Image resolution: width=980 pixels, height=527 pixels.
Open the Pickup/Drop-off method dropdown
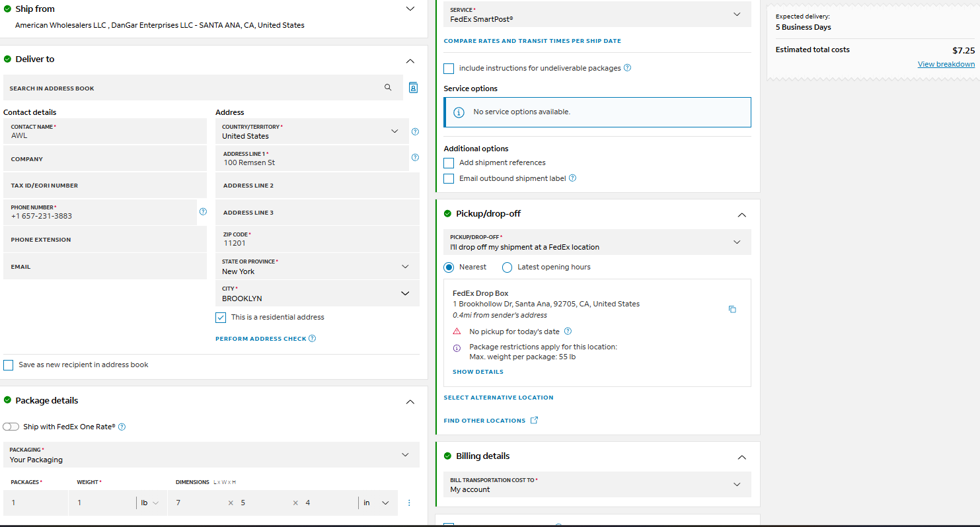pos(597,242)
